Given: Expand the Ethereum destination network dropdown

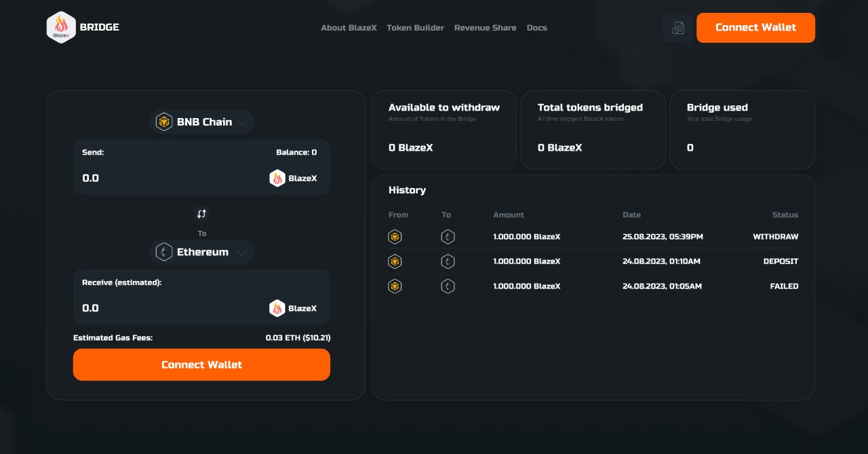Looking at the screenshot, I should [x=202, y=252].
